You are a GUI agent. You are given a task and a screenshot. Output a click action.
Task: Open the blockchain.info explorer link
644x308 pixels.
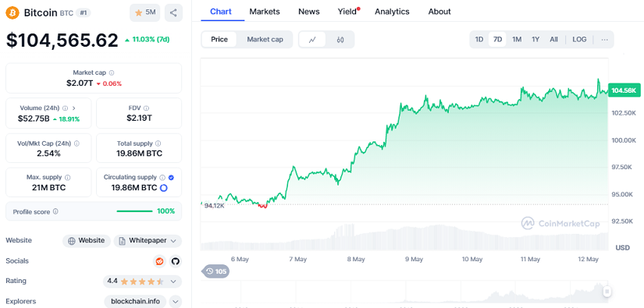coord(136,302)
